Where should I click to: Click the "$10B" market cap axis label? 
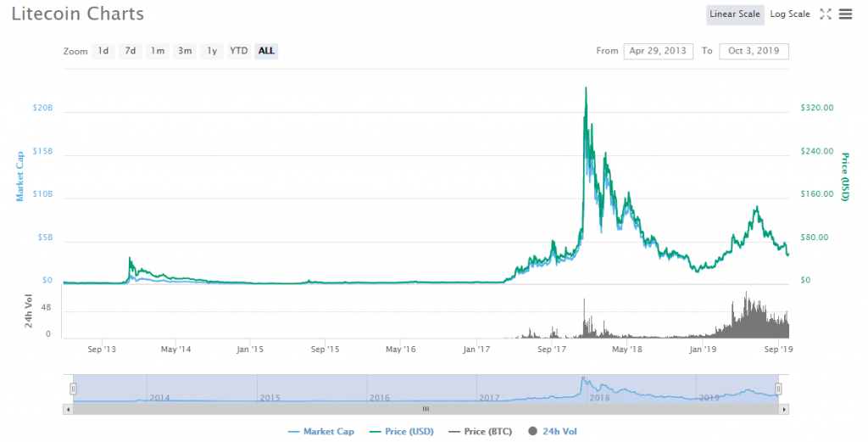(x=42, y=194)
